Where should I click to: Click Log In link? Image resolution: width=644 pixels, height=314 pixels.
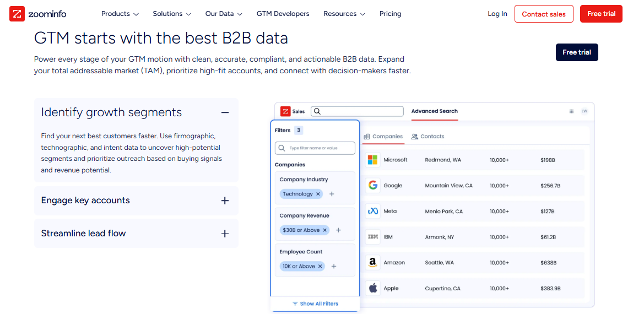tap(497, 14)
